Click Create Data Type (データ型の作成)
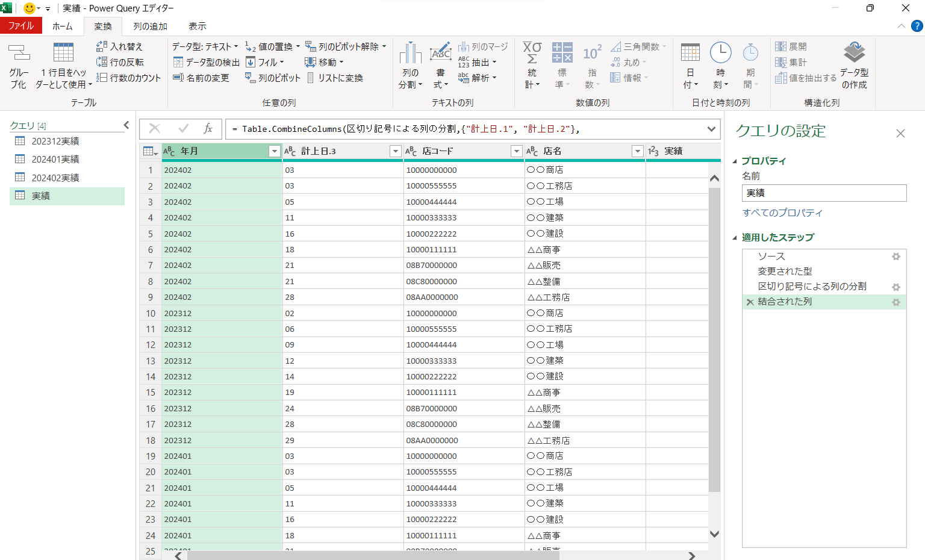 coord(854,66)
